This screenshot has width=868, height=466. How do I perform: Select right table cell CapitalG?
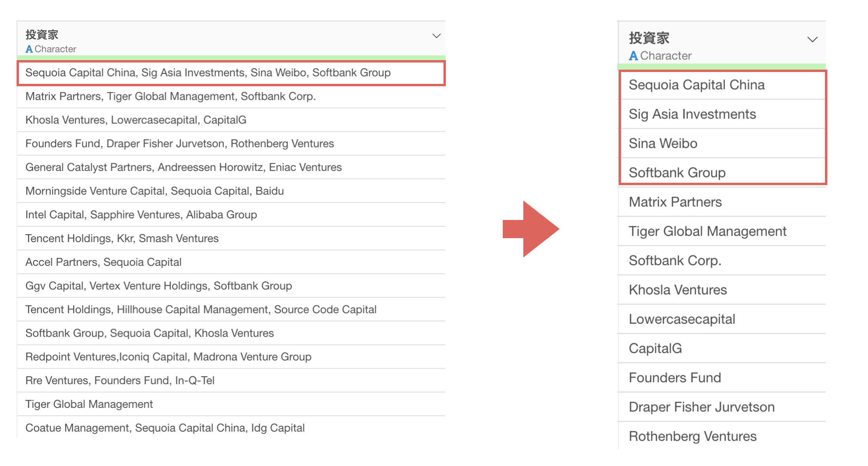(722, 349)
